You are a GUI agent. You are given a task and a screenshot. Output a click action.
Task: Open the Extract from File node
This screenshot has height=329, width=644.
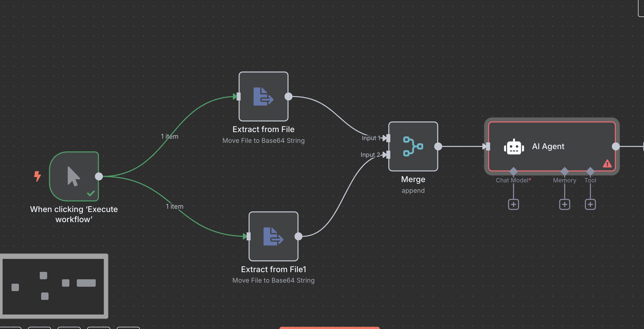(264, 96)
